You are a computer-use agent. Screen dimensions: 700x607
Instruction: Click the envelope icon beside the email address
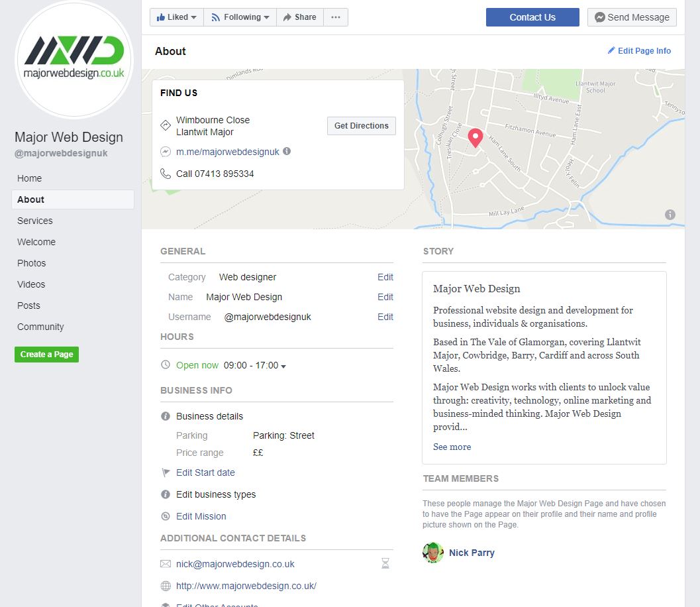click(166, 564)
